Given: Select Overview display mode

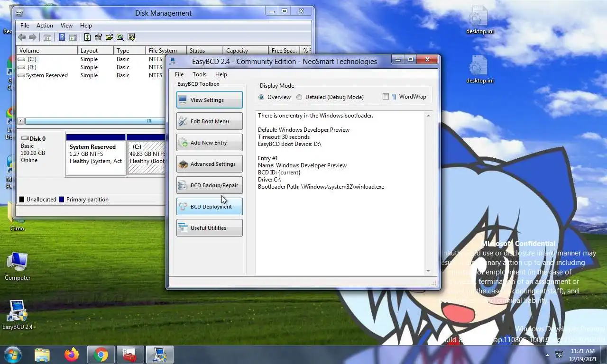Looking at the screenshot, I should [x=275, y=97].
